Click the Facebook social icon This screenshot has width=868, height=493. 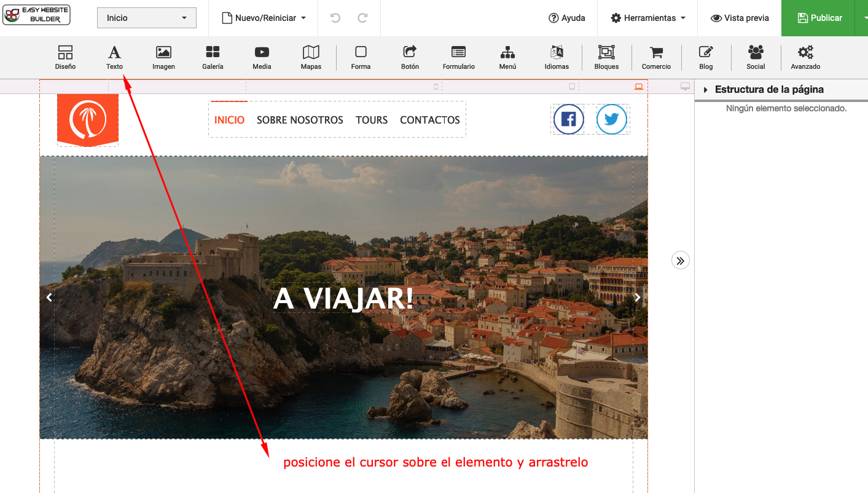pos(568,119)
